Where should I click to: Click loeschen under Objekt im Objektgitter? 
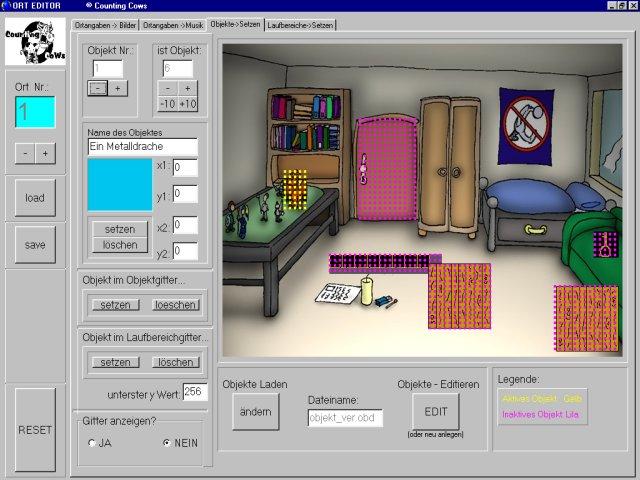point(176,305)
